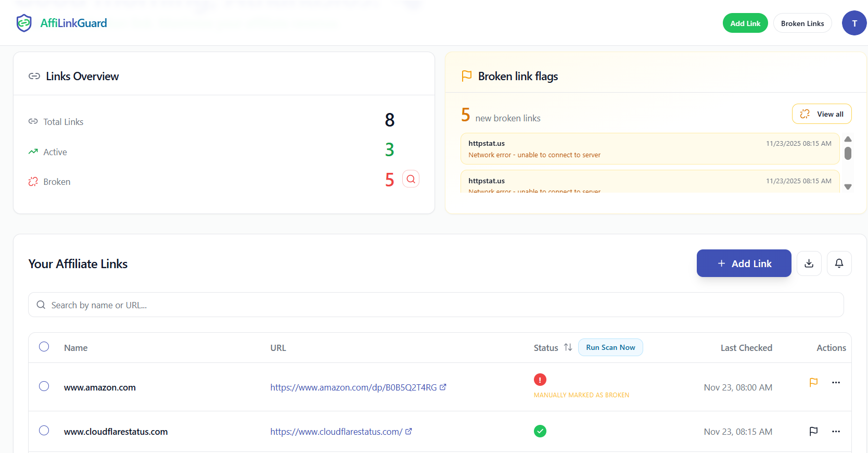868x453 pixels.
Task: Click the blue Add Link button
Action: point(744,263)
